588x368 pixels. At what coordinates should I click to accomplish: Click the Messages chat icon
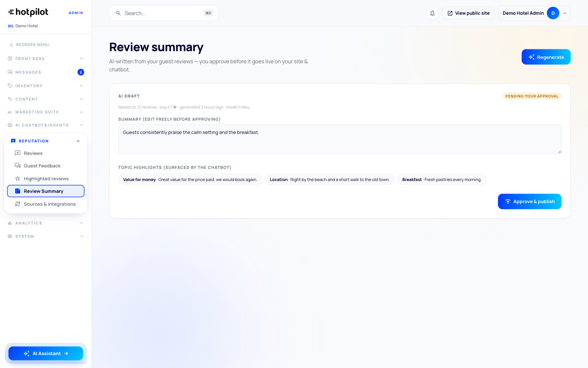(10, 72)
